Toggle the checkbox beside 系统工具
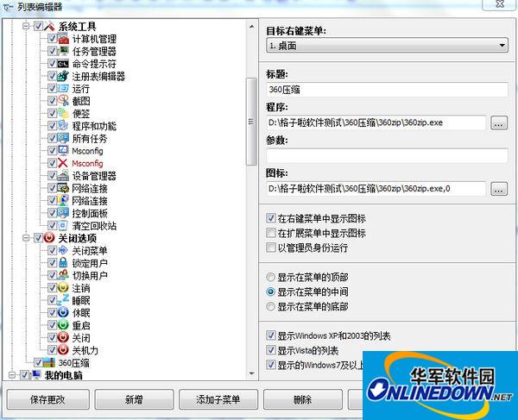Screen dimensions: 518x420 38,27
